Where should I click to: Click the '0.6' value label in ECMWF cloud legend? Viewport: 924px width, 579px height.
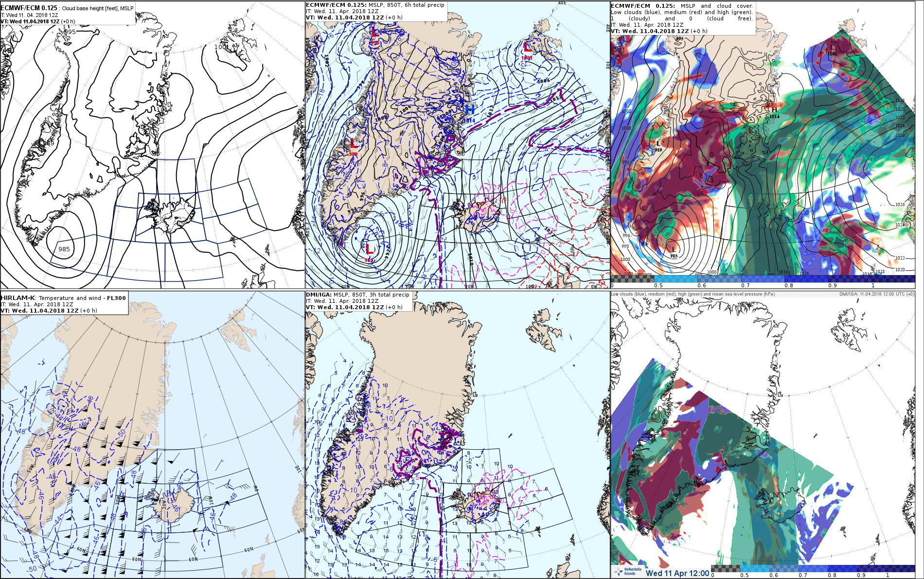702,285
